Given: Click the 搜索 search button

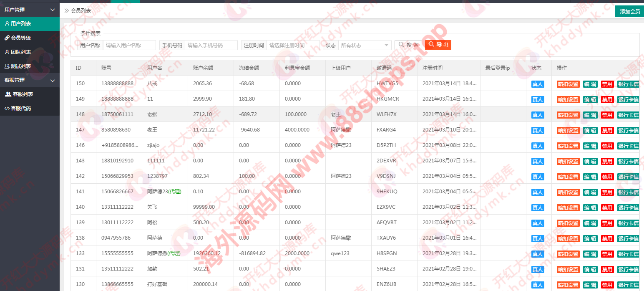Looking at the screenshot, I should (408, 45).
